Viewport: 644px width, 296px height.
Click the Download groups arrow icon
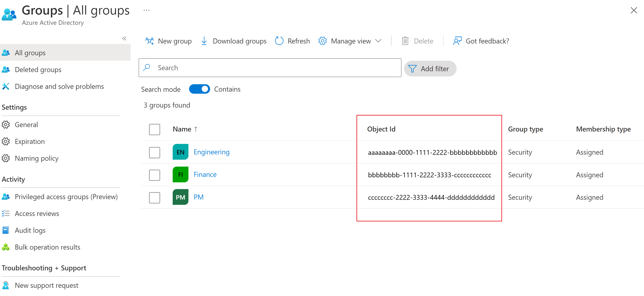tap(204, 41)
